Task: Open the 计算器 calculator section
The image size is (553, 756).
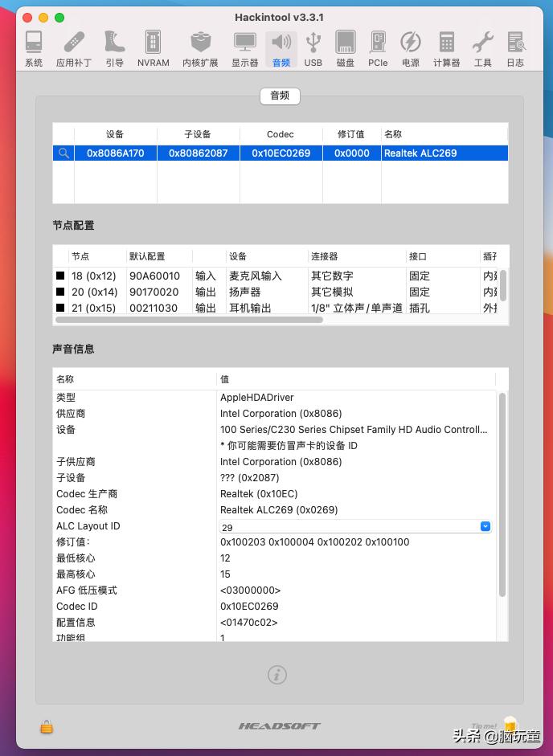Action: (x=446, y=49)
